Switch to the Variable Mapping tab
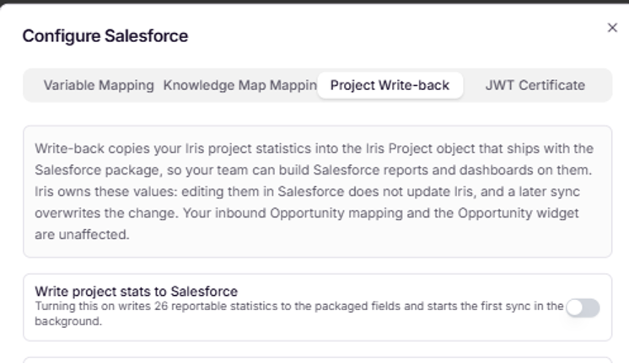Viewport: 629px width, 364px height. point(99,85)
